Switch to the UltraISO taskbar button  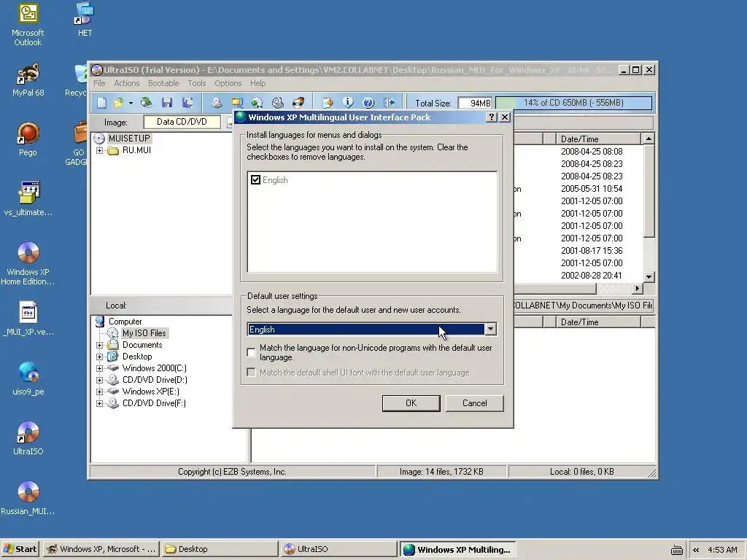[338, 549]
